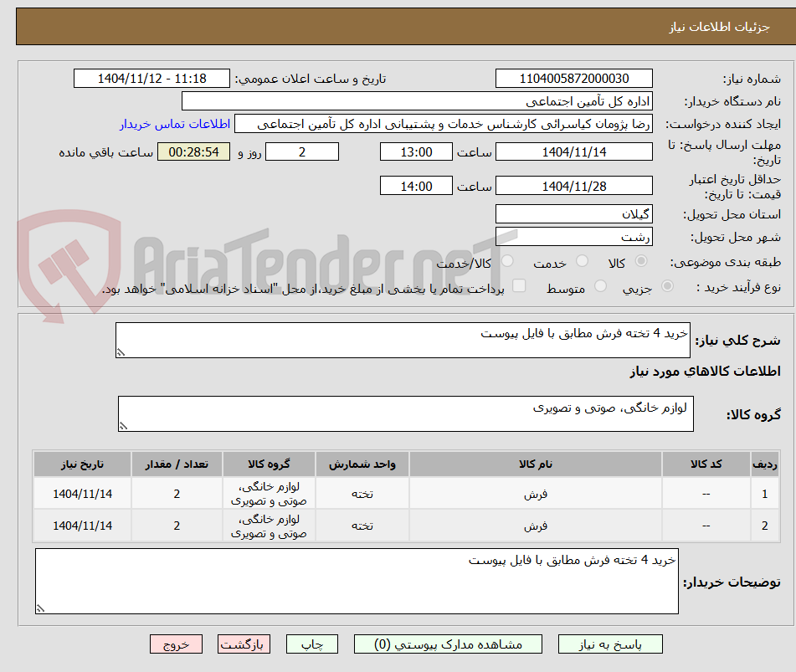Viewport: 796px width, 672px height.
Task: Click the اطلاعات کالاهای مورد نیاز heading
Action: click(x=705, y=372)
